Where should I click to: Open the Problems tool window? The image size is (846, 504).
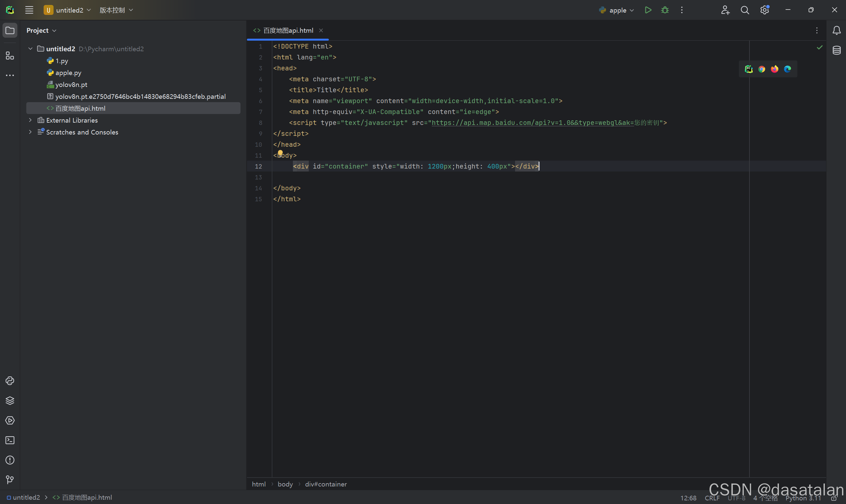(x=10, y=460)
